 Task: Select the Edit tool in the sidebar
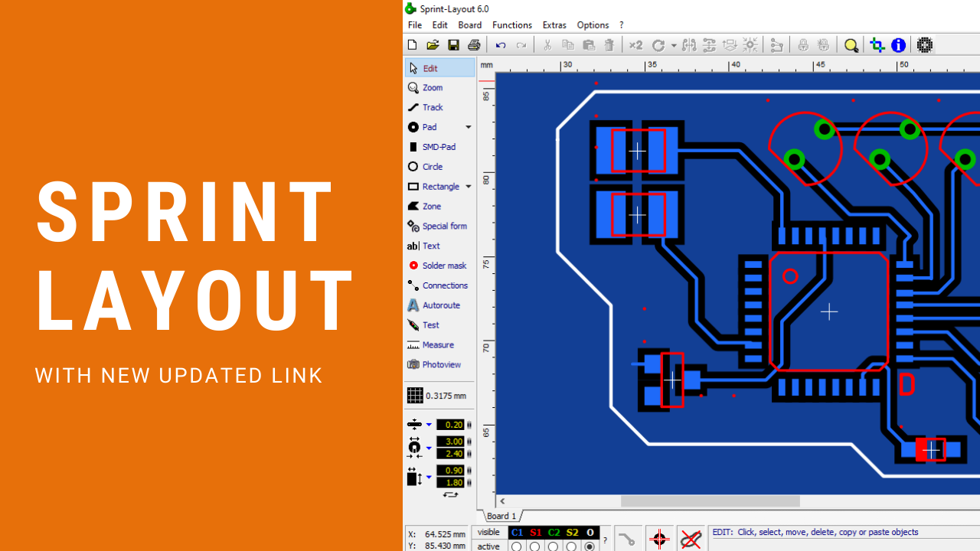pyautogui.click(x=439, y=68)
